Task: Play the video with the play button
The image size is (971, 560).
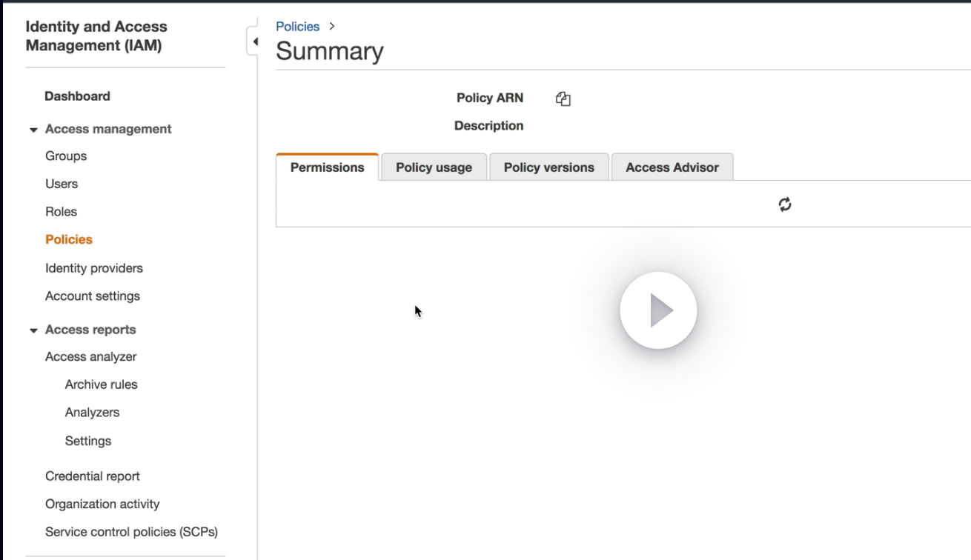Action: 658,310
